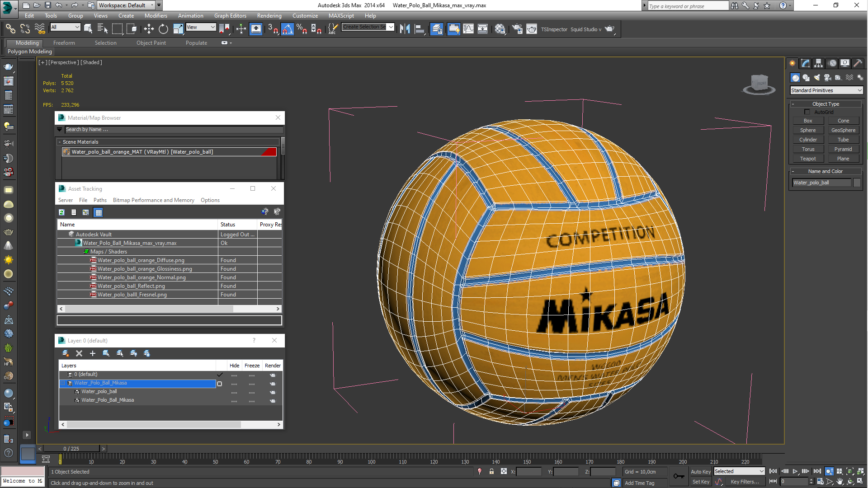Open the Motion command panel tab
The width and height of the screenshot is (868, 488).
pyautogui.click(x=832, y=63)
